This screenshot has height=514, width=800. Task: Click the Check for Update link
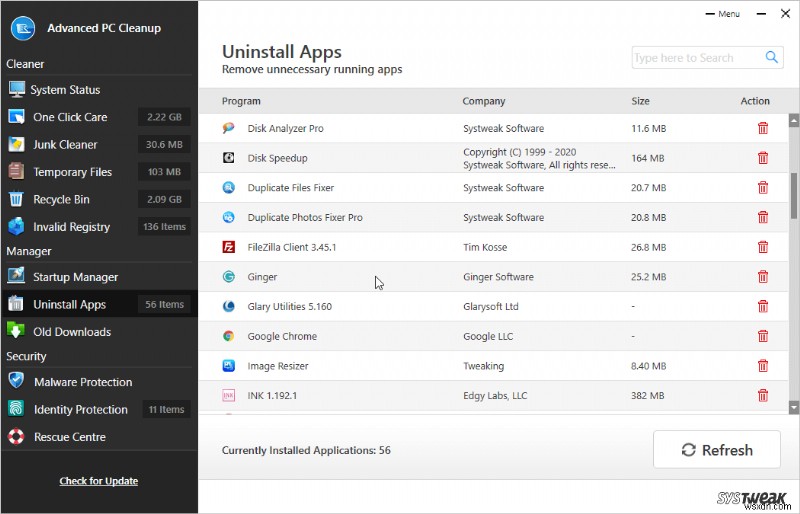(x=99, y=481)
